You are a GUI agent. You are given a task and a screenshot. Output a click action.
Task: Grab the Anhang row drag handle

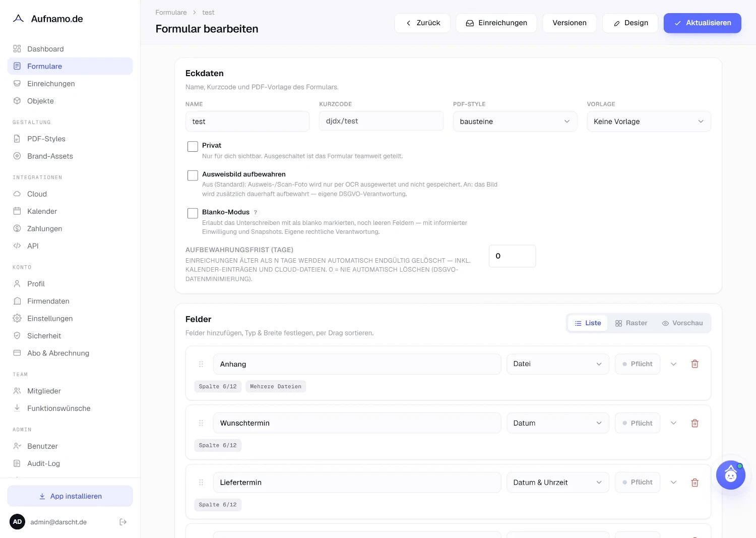click(x=201, y=364)
